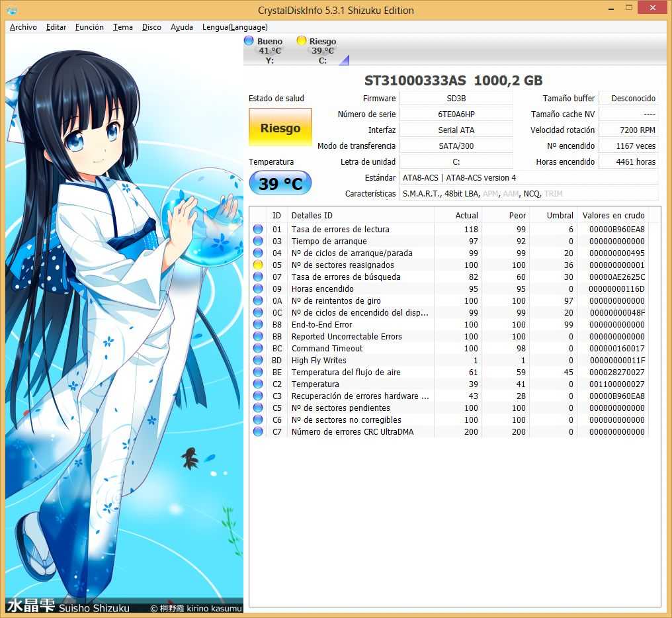Minimize the CrystalDiskInfo window
Viewport: 672px width, 618px height.
click(611, 8)
